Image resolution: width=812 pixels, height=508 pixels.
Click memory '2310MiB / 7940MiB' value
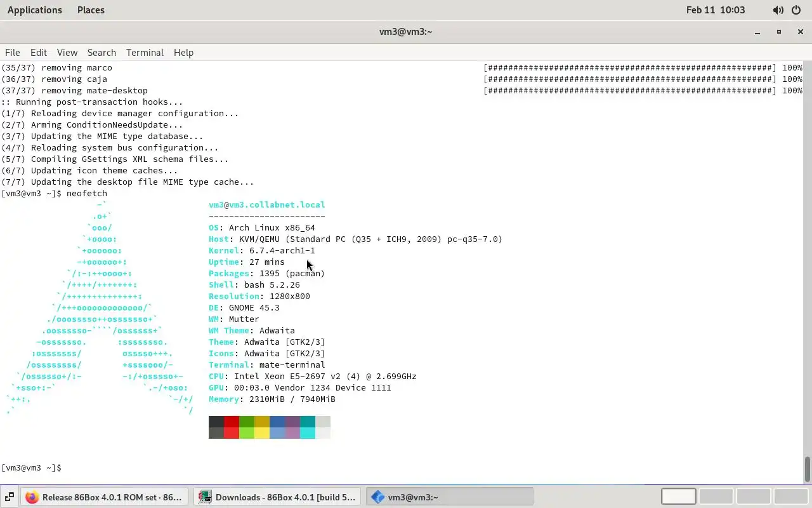pos(292,399)
